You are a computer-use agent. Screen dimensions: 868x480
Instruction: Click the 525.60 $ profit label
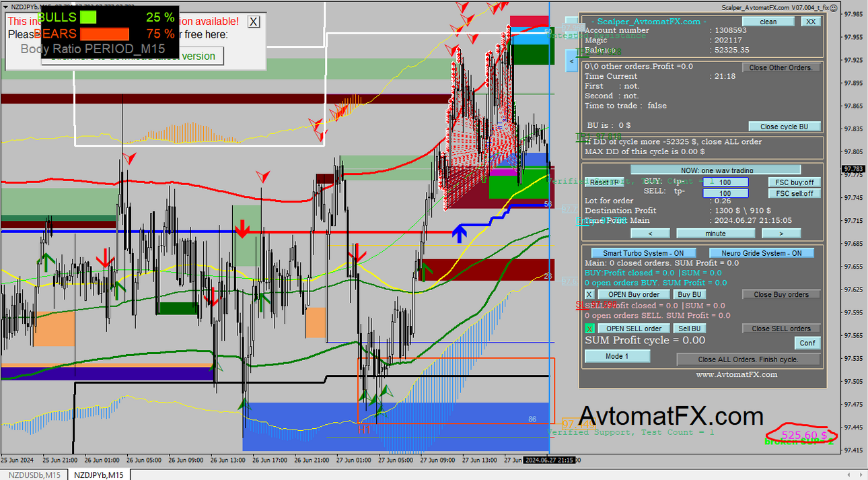pos(804,436)
